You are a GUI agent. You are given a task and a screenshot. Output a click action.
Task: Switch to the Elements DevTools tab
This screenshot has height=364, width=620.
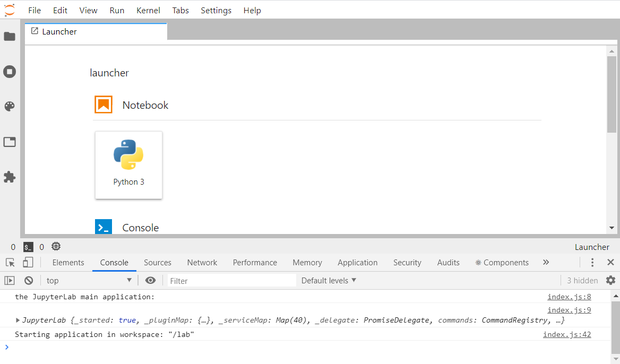tap(68, 263)
